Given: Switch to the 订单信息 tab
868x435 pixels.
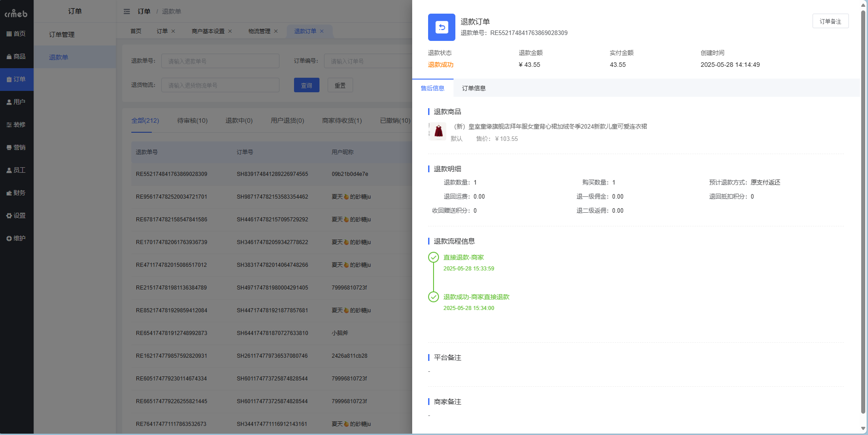Looking at the screenshot, I should (474, 88).
